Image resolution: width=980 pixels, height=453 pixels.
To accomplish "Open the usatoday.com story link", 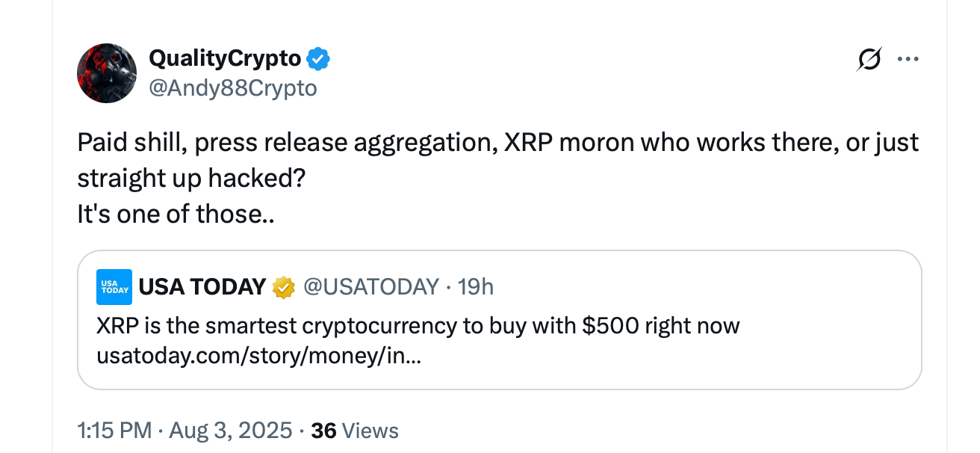I will pos(258,357).
